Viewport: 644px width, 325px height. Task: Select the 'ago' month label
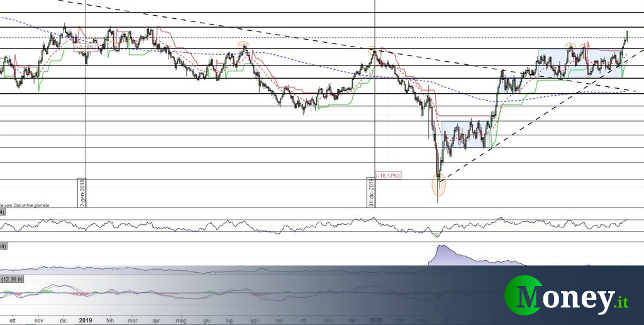[x=255, y=320]
